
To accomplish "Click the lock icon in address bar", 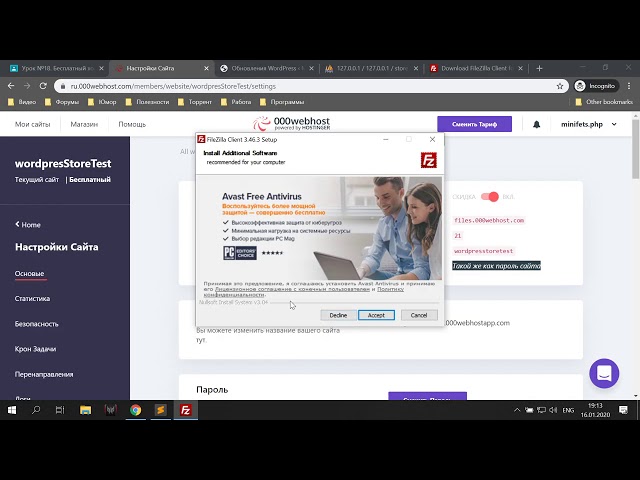I will 62,86.
